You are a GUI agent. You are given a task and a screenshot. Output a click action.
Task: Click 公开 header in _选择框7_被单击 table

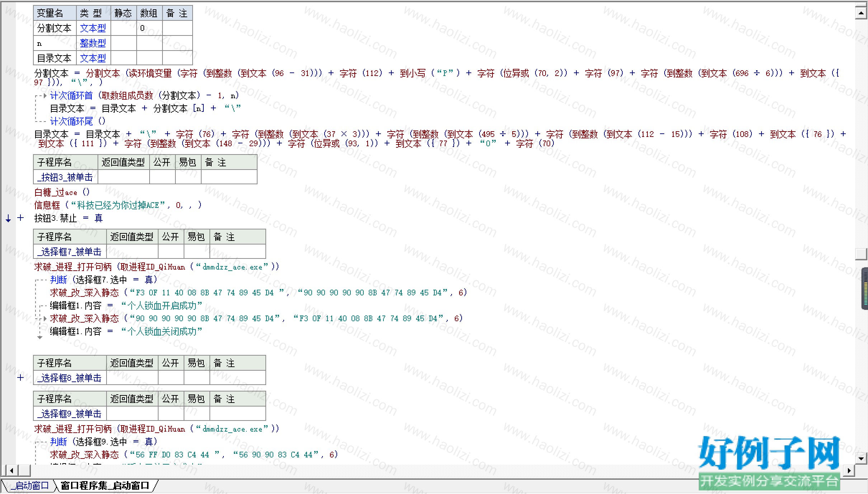pyautogui.click(x=171, y=237)
